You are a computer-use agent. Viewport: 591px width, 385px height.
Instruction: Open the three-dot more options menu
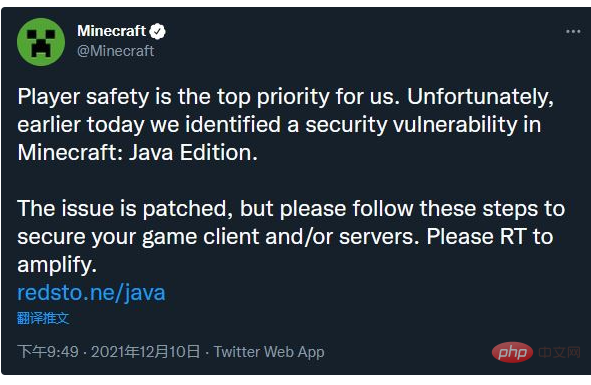[x=573, y=32]
